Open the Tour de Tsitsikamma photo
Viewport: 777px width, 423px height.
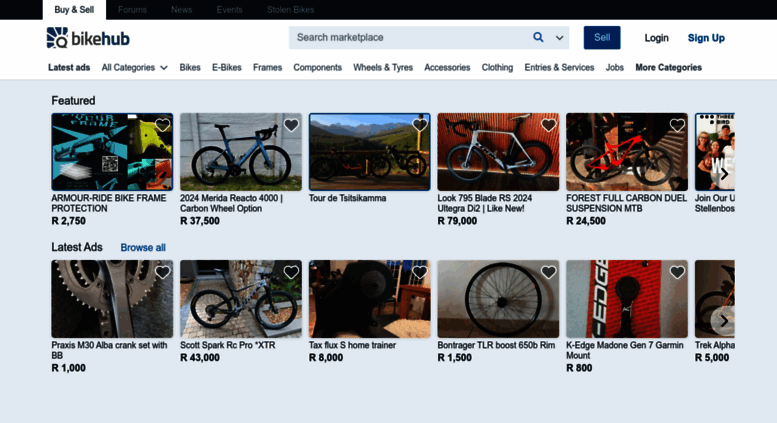click(x=370, y=152)
